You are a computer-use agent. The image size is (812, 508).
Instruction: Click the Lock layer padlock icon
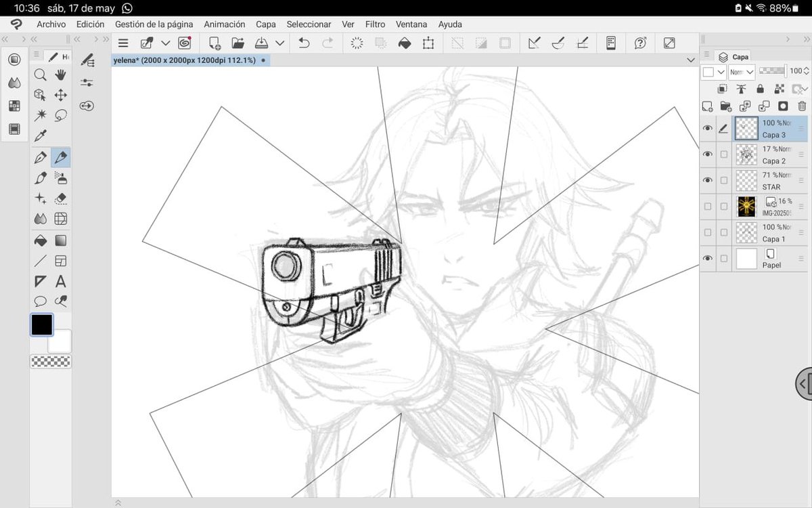pos(761,89)
